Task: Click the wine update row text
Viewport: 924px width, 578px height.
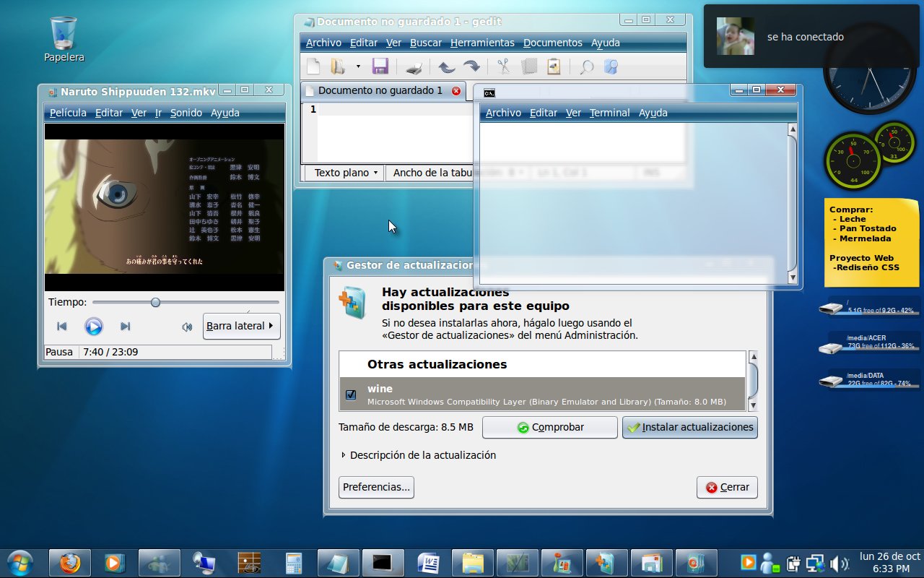Action: click(546, 394)
